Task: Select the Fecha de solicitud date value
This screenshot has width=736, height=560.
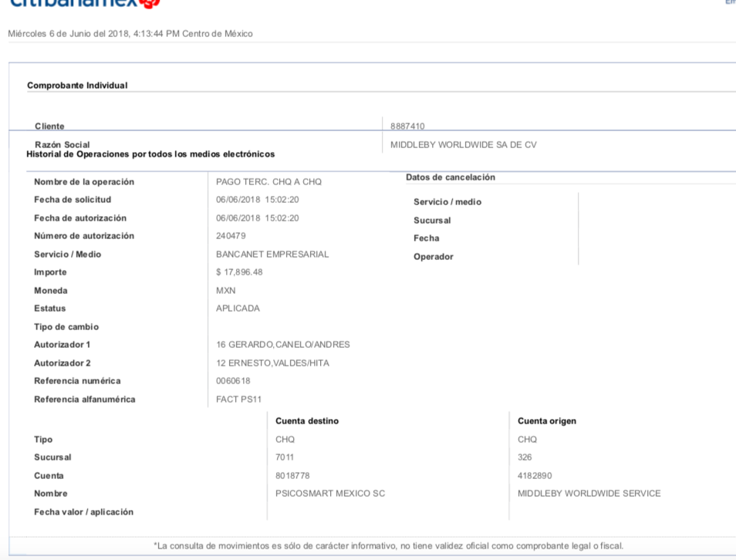Action: coord(257,200)
